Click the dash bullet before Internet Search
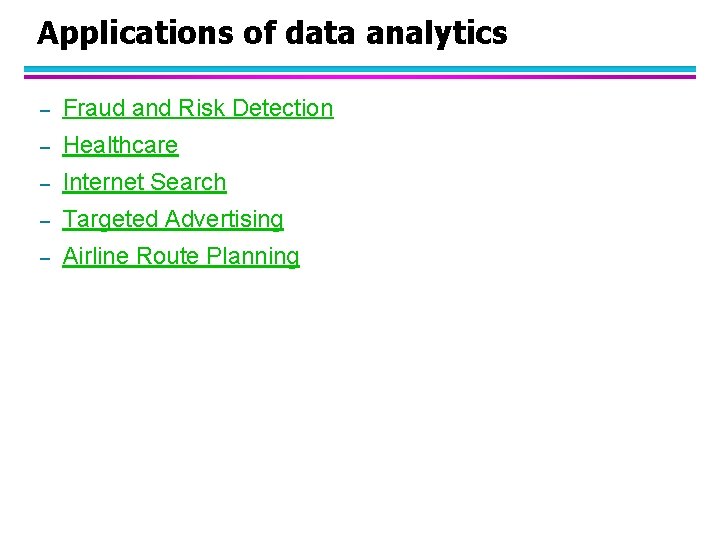Viewport: 720px width, 540px height. click(44, 184)
